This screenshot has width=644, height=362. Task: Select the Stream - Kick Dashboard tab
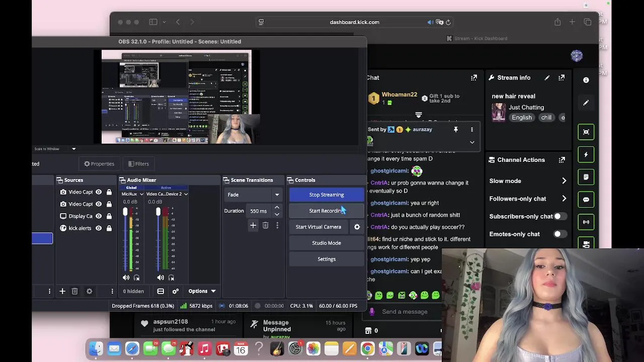(x=476, y=38)
